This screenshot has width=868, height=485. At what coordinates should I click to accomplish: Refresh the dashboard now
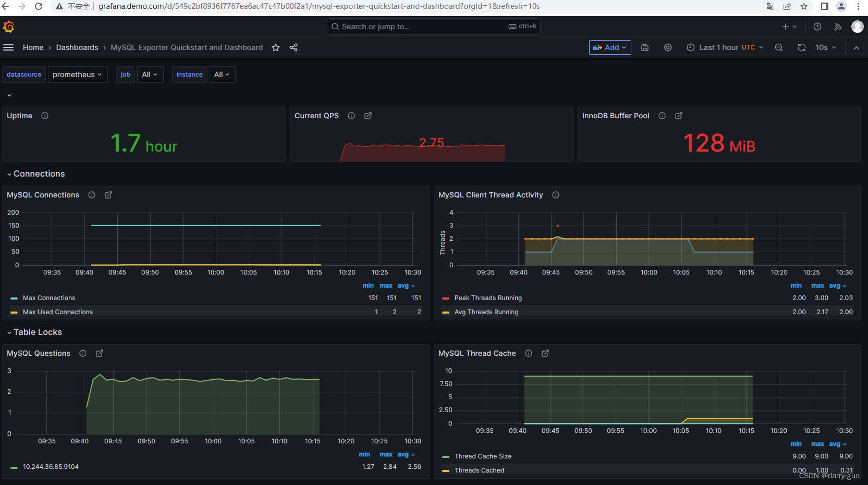point(802,47)
